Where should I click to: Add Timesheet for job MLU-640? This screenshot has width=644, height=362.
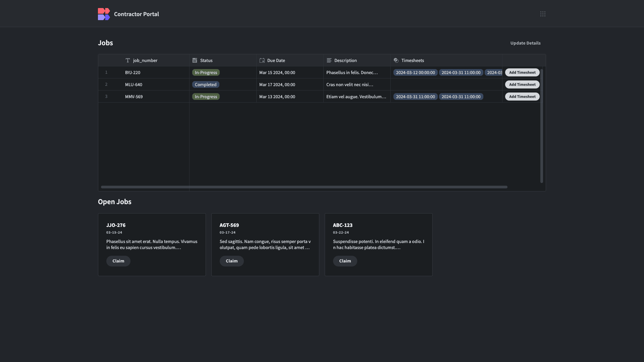pos(522,84)
